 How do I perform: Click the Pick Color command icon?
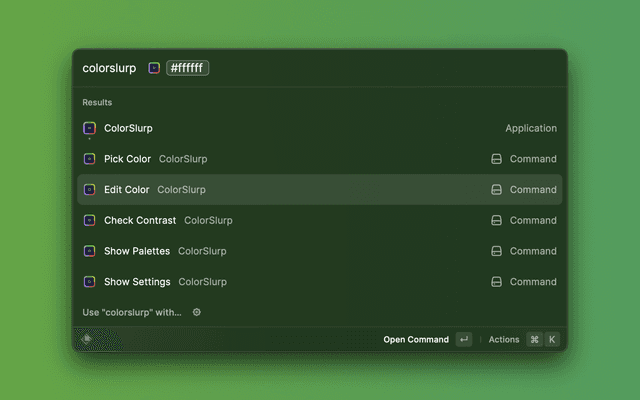click(89, 159)
